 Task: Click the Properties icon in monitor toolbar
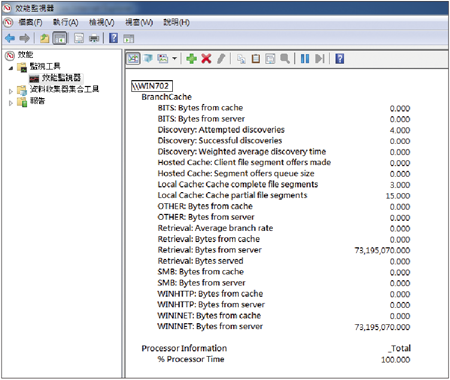270,59
